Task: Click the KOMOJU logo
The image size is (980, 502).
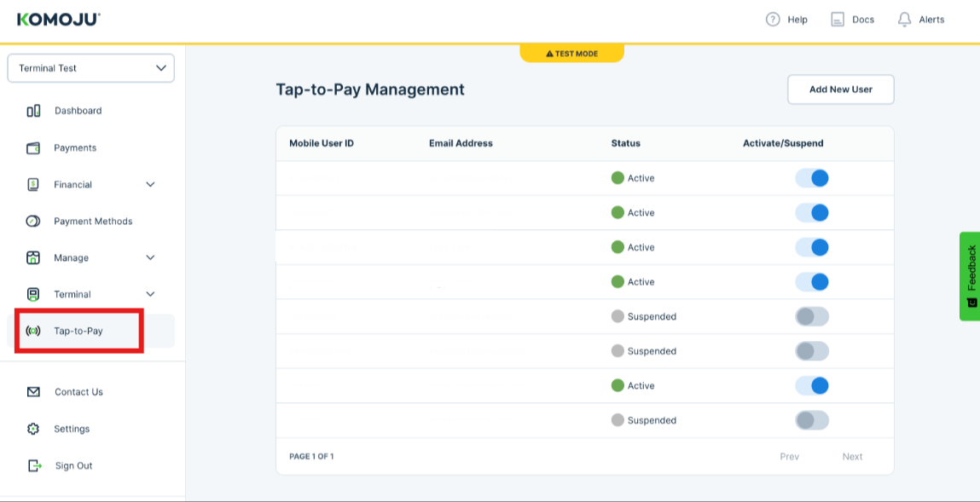Action: tap(59, 20)
